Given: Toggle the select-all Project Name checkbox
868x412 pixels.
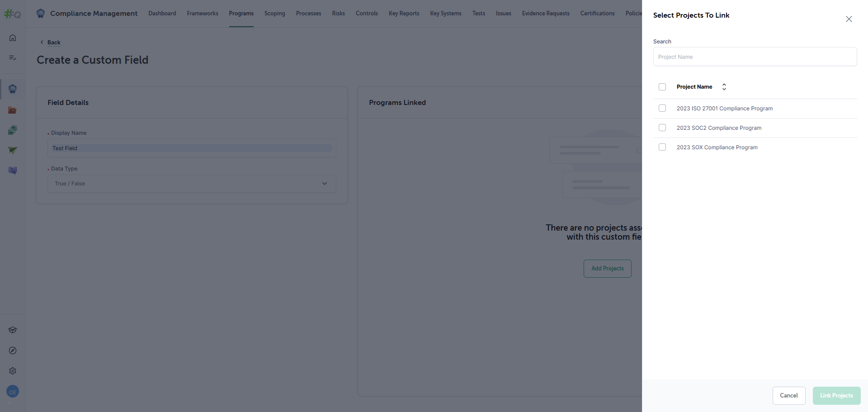Looking at the screenshot, I should click(662, 87).
